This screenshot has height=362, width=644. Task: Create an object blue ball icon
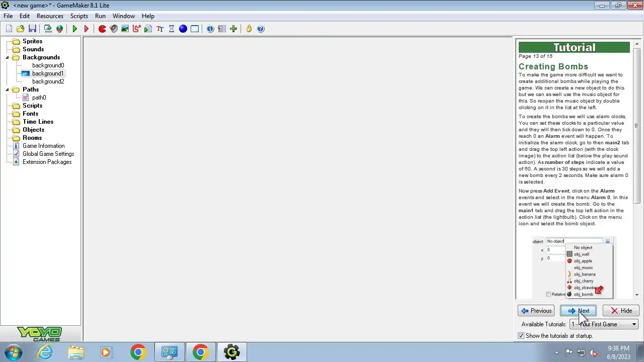183,29
